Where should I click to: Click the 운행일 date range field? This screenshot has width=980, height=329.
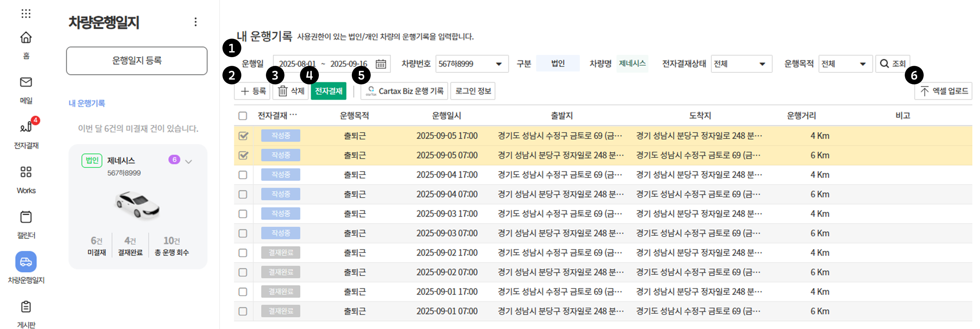pos(323,64)
